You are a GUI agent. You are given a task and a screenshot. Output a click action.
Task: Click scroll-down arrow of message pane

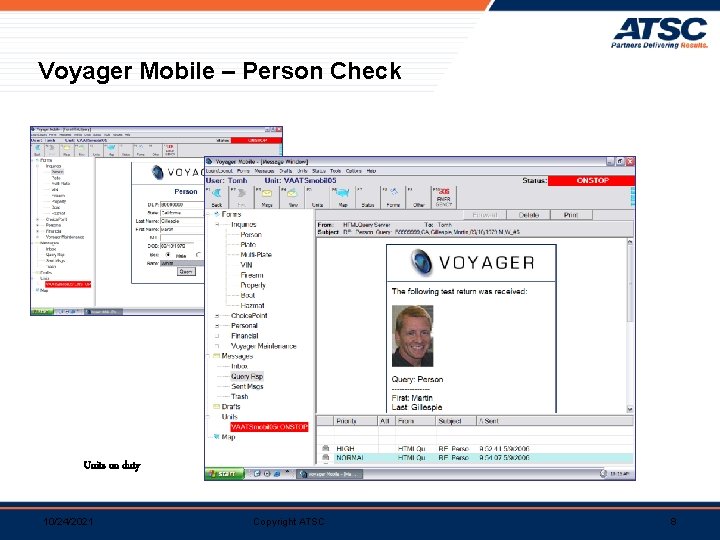[630, 409]
